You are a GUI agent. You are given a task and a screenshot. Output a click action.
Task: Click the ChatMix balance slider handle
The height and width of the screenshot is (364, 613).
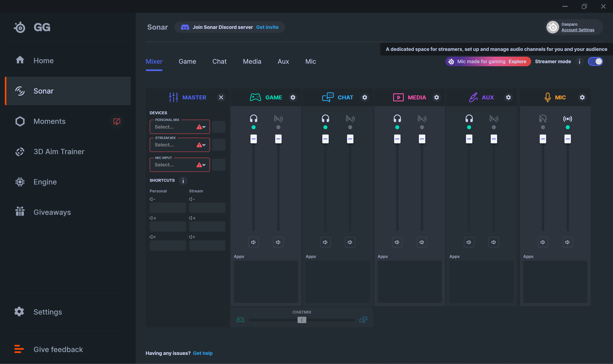pos(302,320)
